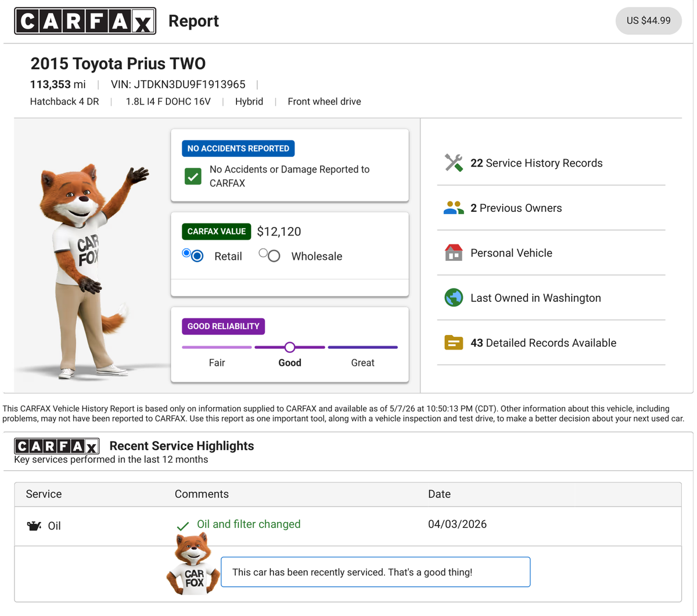Open 2 Previous Owners details

(516, 208)
